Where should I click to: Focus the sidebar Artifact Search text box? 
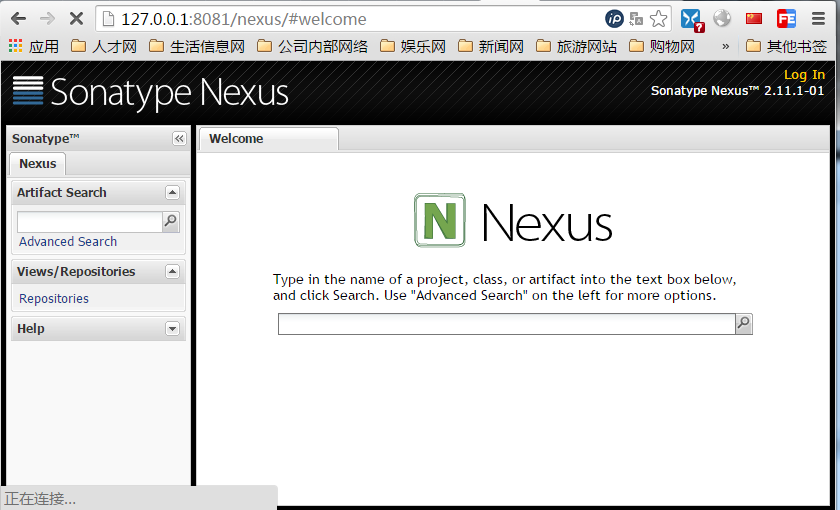pos(90,222)
